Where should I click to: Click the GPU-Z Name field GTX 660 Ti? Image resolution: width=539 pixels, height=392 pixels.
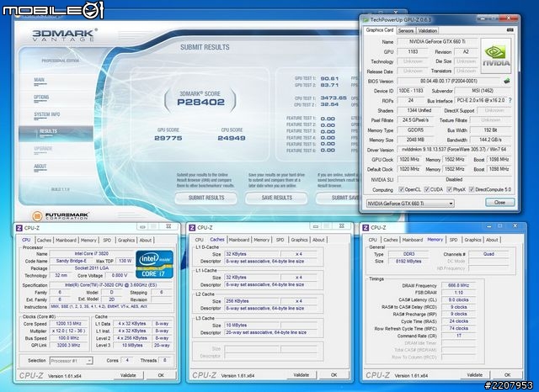click(437, 41)
